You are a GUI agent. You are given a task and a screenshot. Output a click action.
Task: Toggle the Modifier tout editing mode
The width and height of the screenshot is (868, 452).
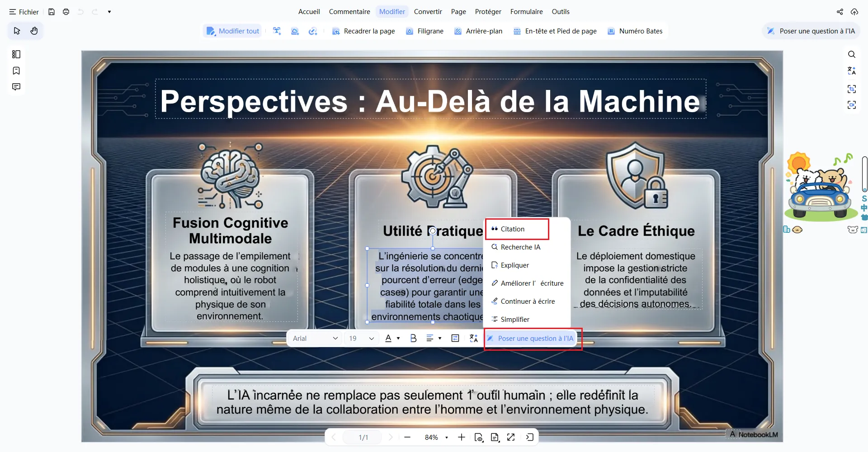[233, 31]
